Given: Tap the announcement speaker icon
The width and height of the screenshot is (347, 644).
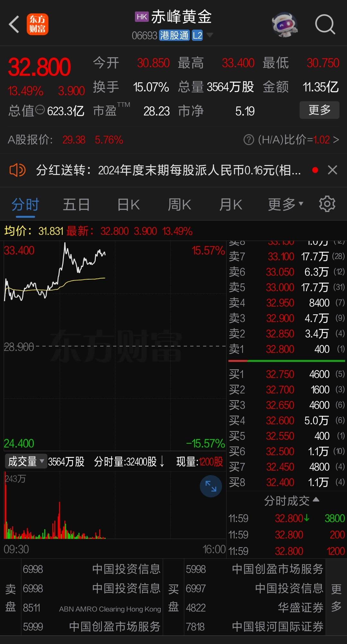Looking at the screenshot, I should (17, 170).
